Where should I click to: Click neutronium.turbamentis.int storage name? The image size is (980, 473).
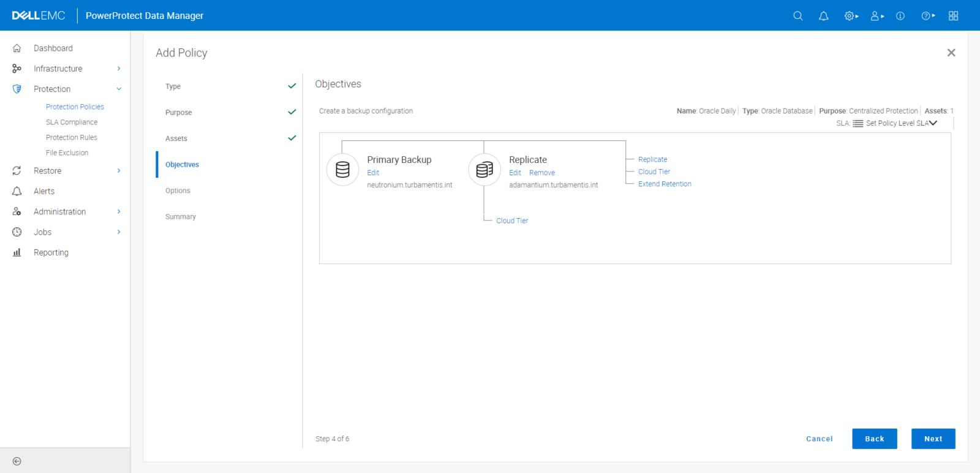coord(410,185)
